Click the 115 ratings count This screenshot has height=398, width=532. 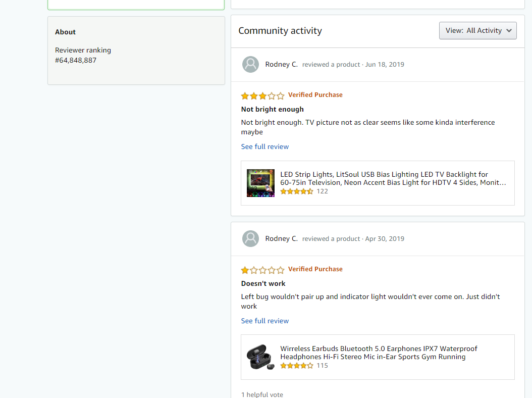(322, 366)
